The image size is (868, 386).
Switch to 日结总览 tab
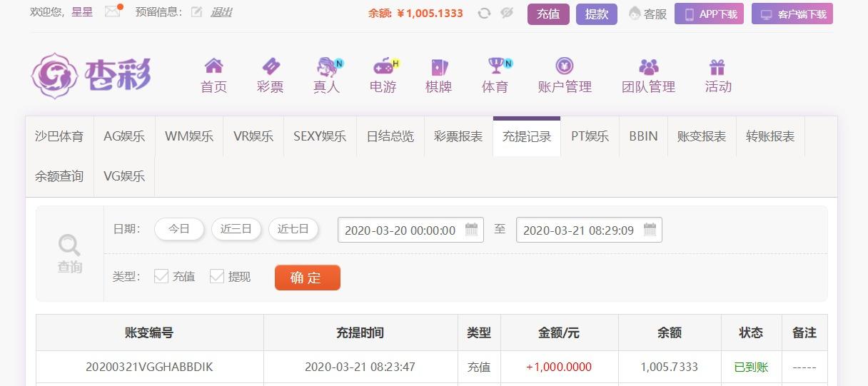390,136
